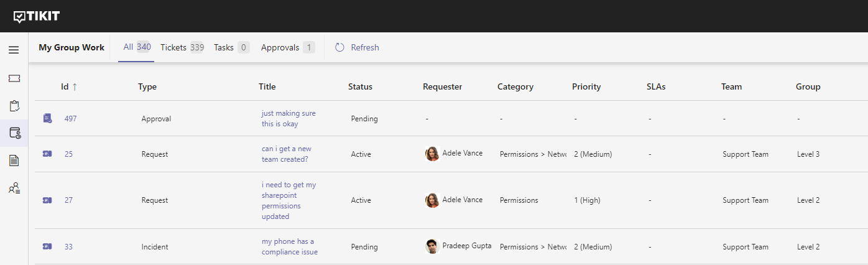Open approval ID 497 link
The image size is (868, 265).
(x=71, y=118)
